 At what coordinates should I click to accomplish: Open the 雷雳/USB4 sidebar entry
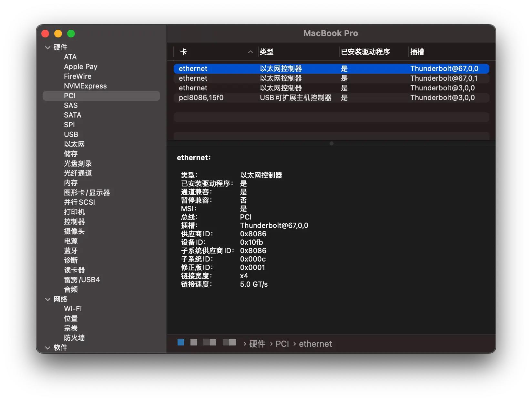pyautogui.click(x=82, y=280)
